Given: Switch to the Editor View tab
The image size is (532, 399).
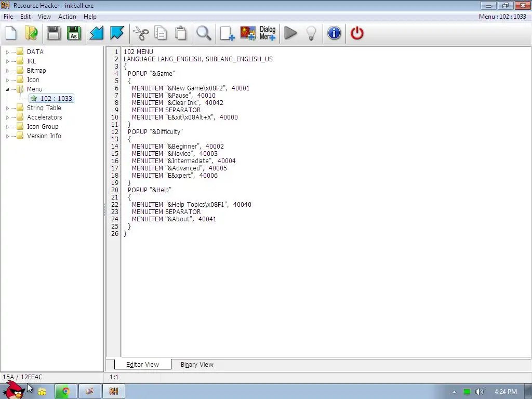Looking at the screenshot, I should pos(142,364).
